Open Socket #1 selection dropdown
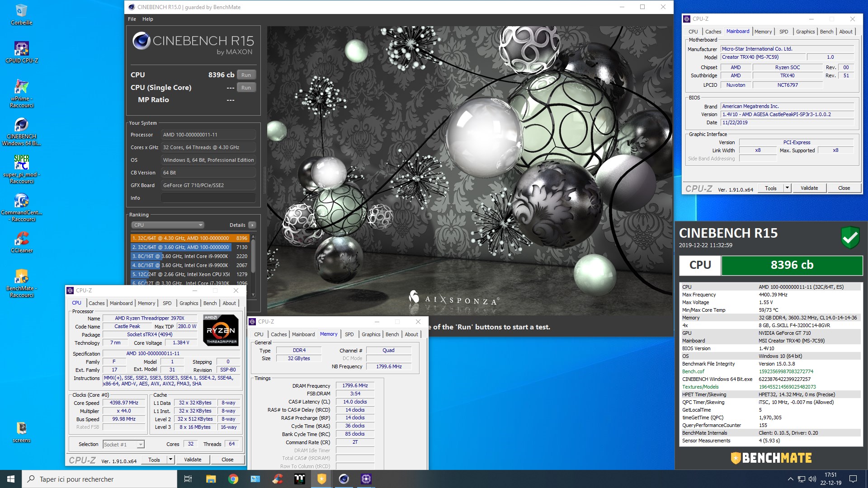Viewport: 868px width, 488px height. (123, 445)
